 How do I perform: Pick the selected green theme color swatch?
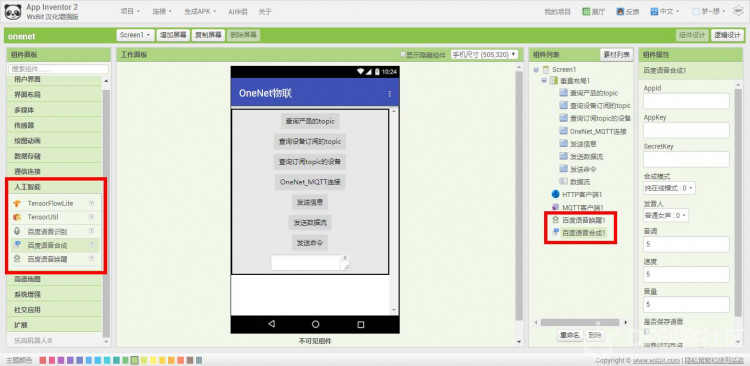(134, 360)
